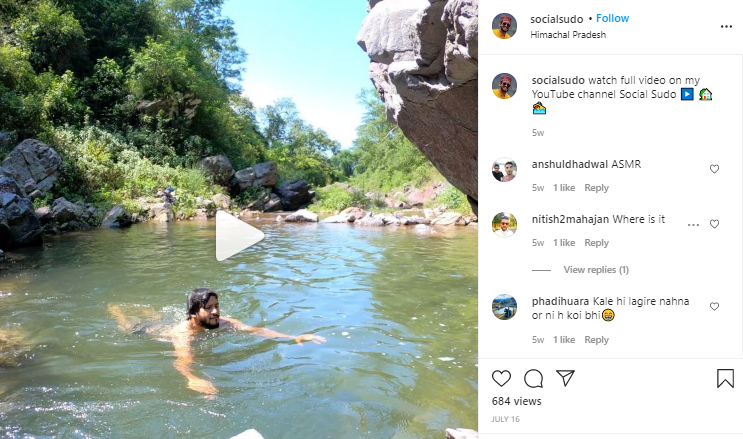Open the comment speech bubble icon

[533, 378]
